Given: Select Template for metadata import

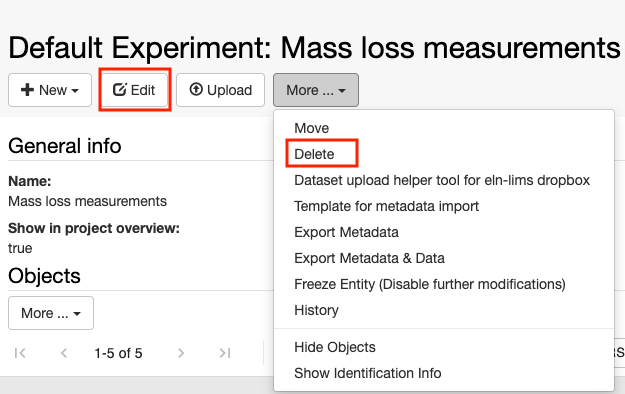Looking at the screenshot, I should coord(386,206).
